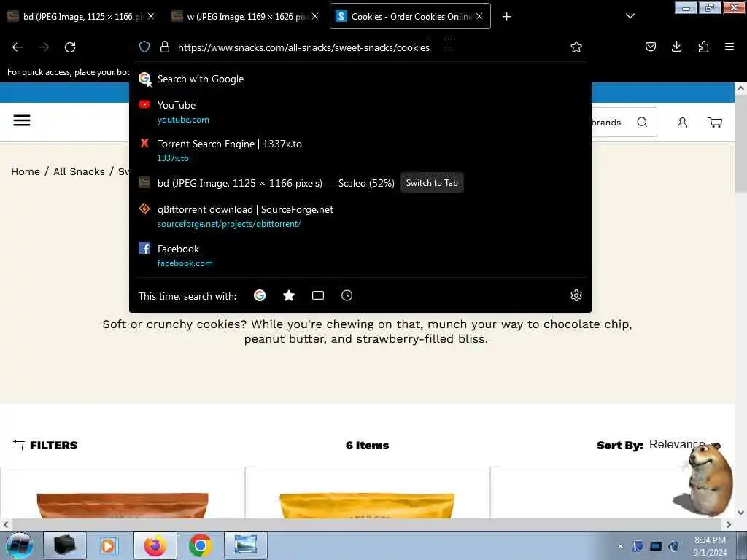Go to Home breadcrumb link
Screen dimensions: 747x560
tap(26, 171)
